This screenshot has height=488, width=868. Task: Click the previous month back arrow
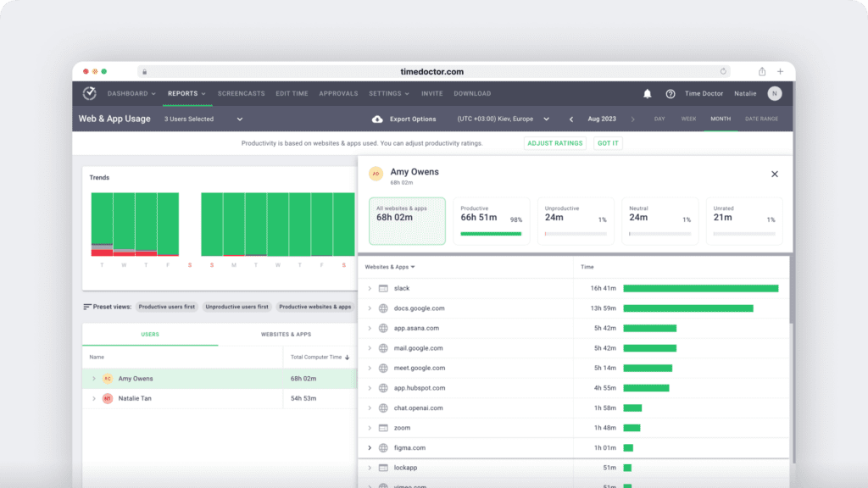[571, 119]
